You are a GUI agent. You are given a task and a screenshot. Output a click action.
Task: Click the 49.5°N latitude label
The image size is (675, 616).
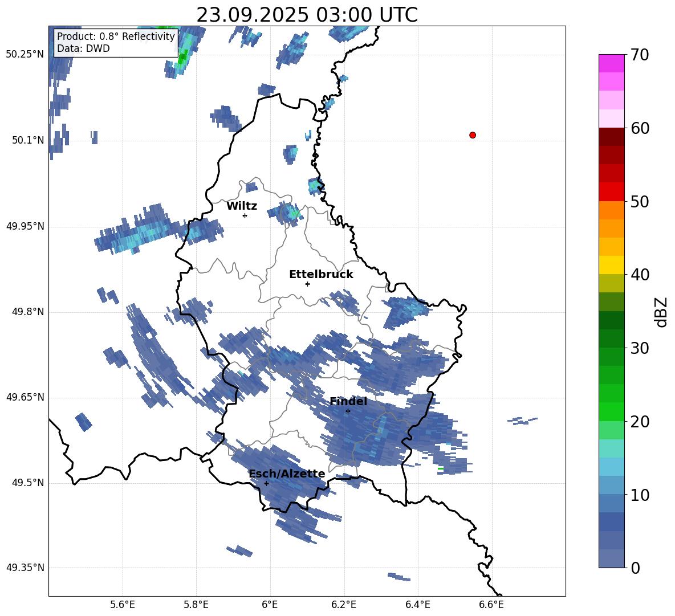tap(28, 483)
